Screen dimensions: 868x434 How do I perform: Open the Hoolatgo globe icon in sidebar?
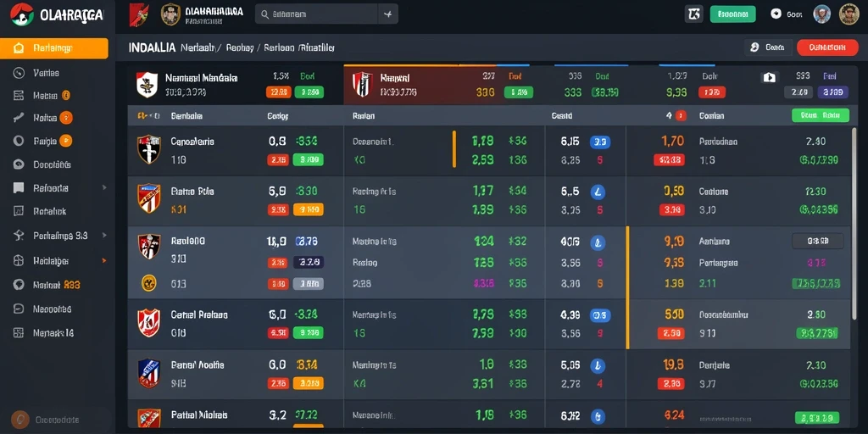coord(19,260)
